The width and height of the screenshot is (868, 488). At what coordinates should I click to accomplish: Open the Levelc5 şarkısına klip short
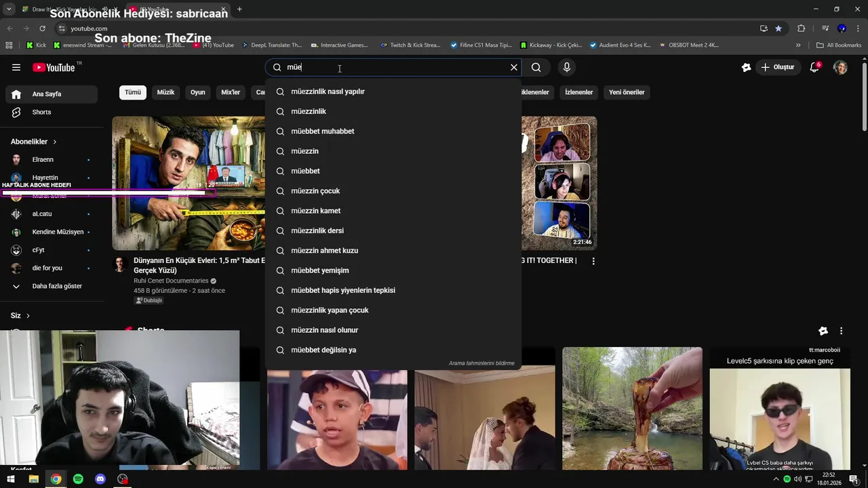pos(780,409)
